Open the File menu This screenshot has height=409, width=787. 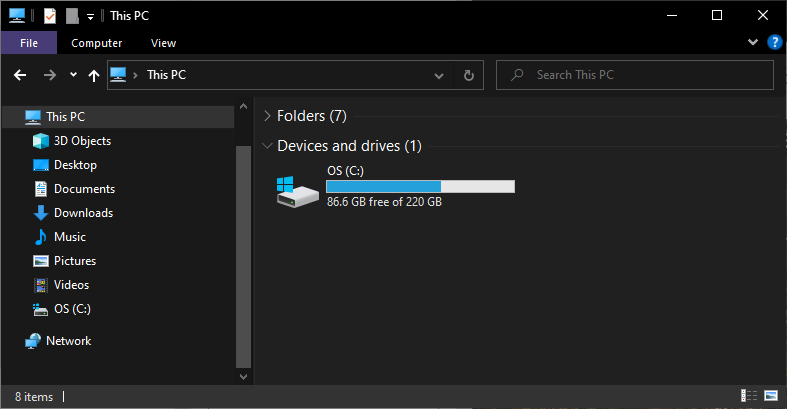click(29, 43)
